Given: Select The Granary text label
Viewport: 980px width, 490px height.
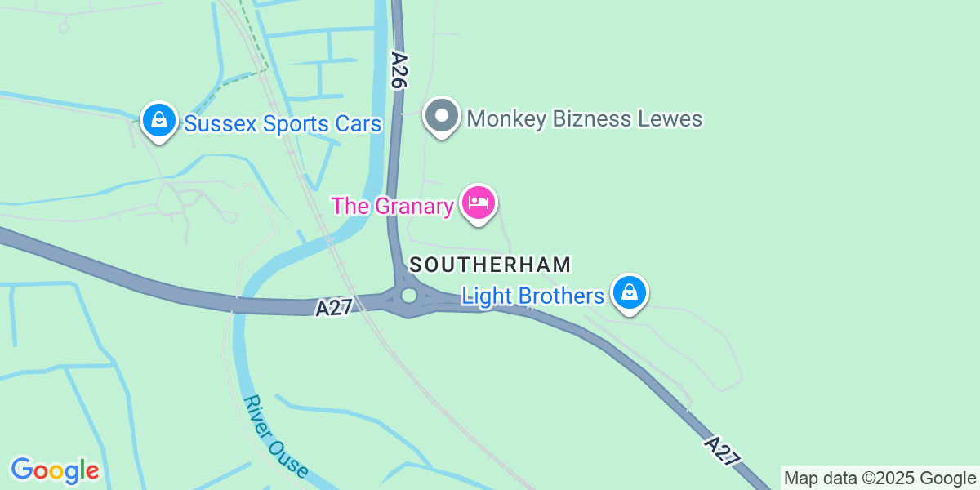Looking at the screenshot, I should (x=393, y=206).
